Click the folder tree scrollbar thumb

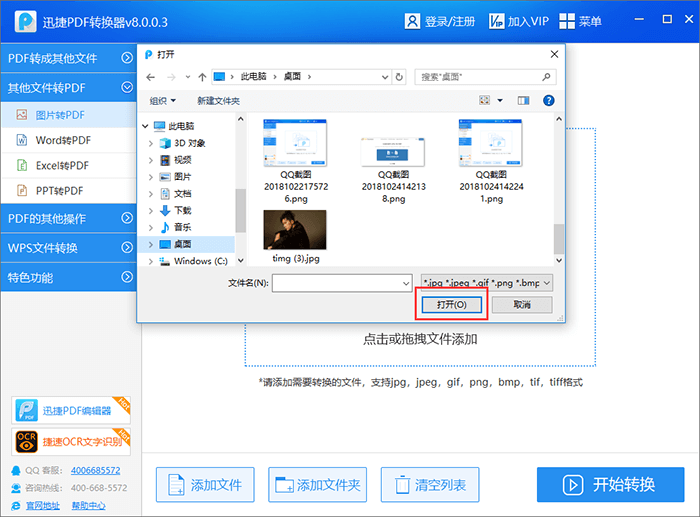[241, 210]
